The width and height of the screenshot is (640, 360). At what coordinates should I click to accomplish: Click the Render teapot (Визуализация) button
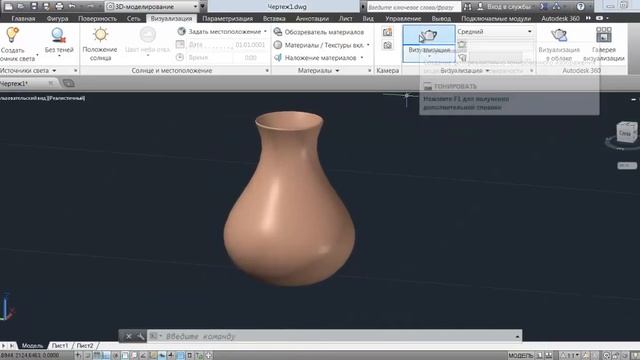coord(429,36)
